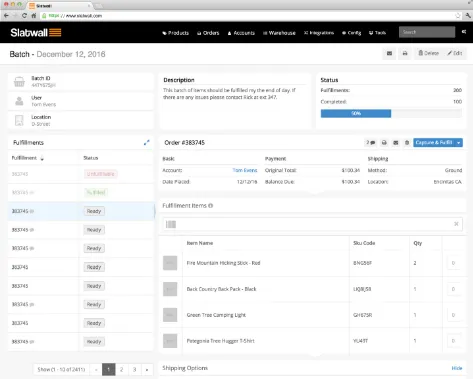Click the Back Country Back Pack thumbnail
Viewport: 473px width, 379px height.
coord(170,289)
